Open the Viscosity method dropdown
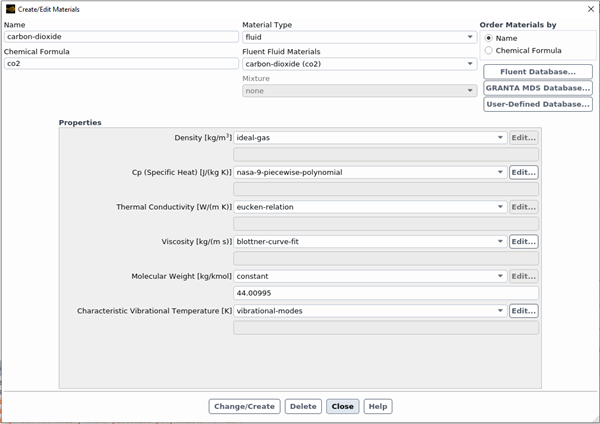This screenshot has height=424, width=600. tap(370, 241)
